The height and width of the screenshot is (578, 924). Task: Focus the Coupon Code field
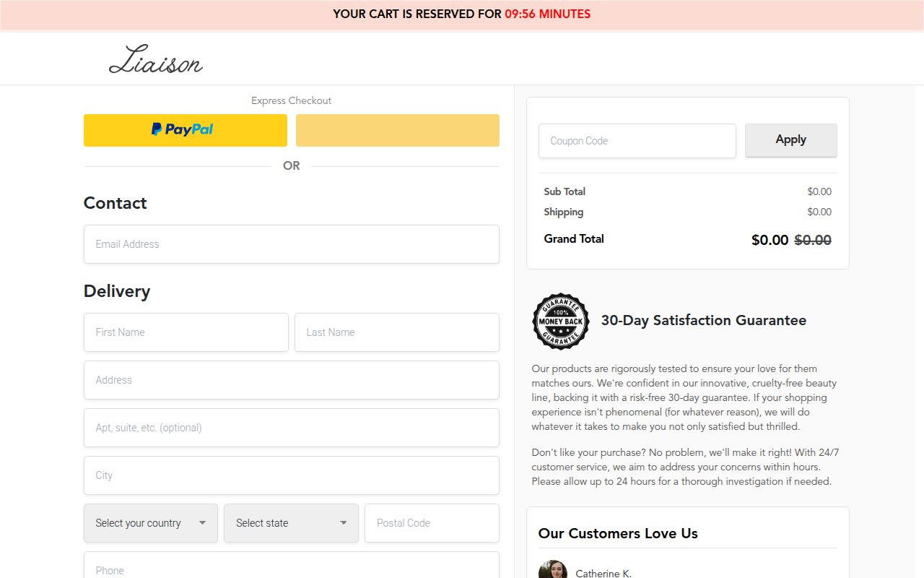tap(637, 141)
